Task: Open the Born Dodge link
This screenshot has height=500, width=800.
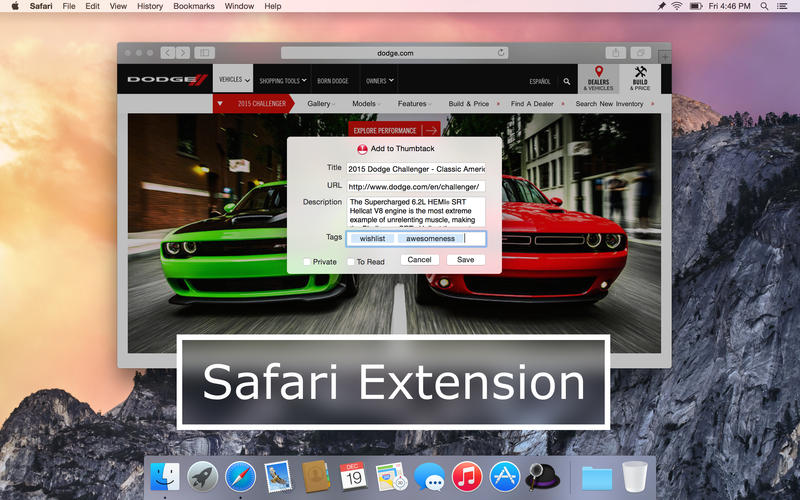Action: pos(333,81)
